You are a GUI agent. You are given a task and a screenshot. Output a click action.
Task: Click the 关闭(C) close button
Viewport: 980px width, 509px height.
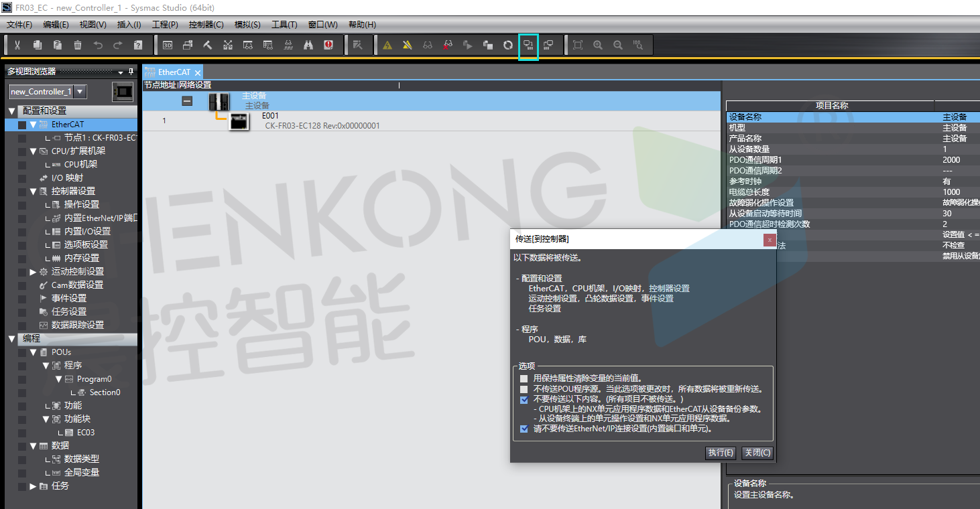757,453
